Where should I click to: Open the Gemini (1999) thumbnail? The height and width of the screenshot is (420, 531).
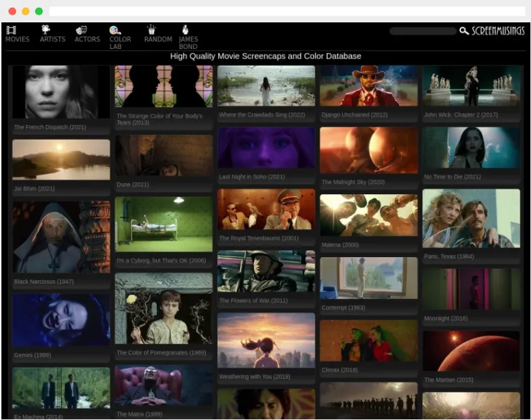(x=62, y=320)
